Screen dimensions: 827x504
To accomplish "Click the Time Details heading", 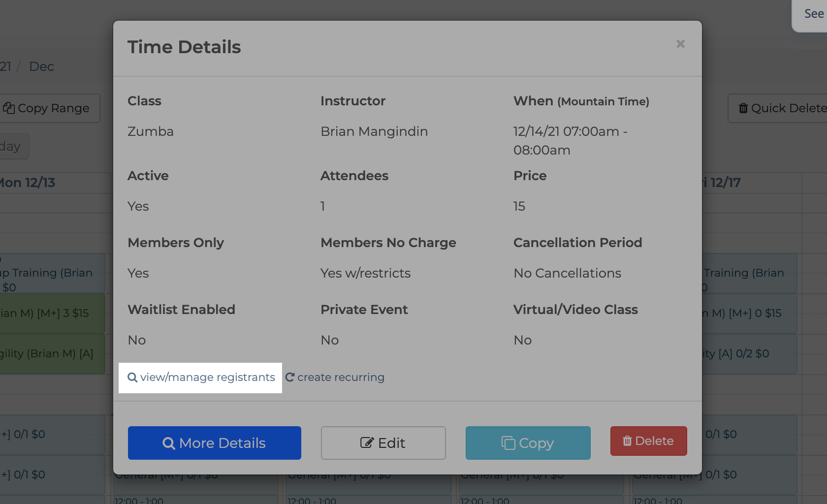I will [x=184, y=47].
